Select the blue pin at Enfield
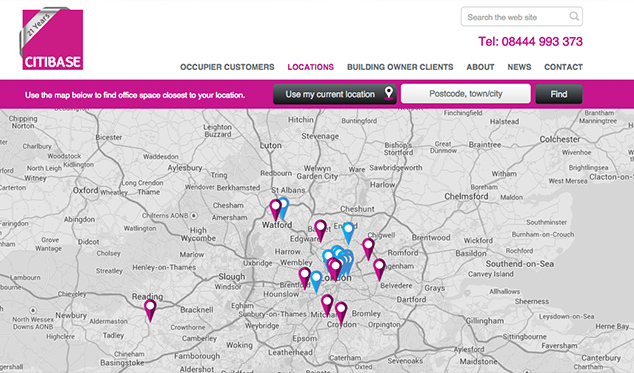The height and width of the screenshot is (373, 634). [348, 233]
